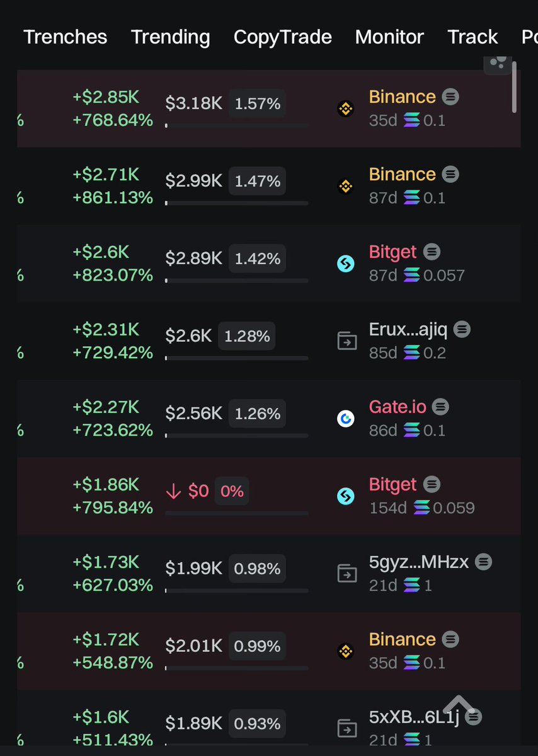Click the transfer icon beside Erux...ajiq

pos(347,342)
